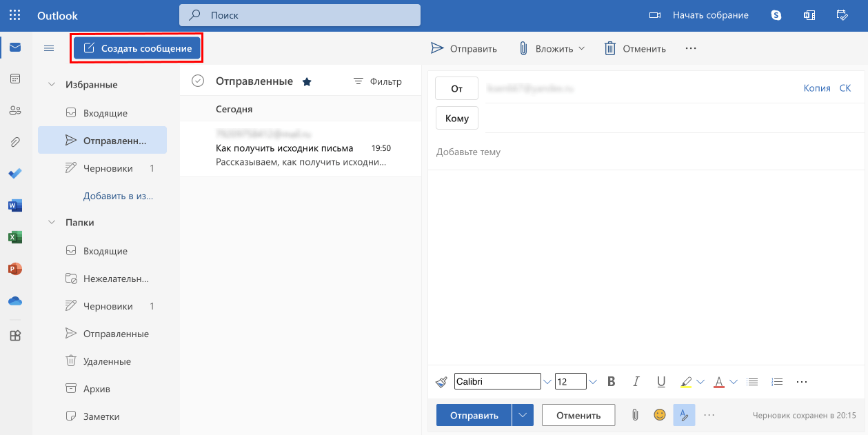
Task: Toggle bold formatting
Action: tap(611, 381)
